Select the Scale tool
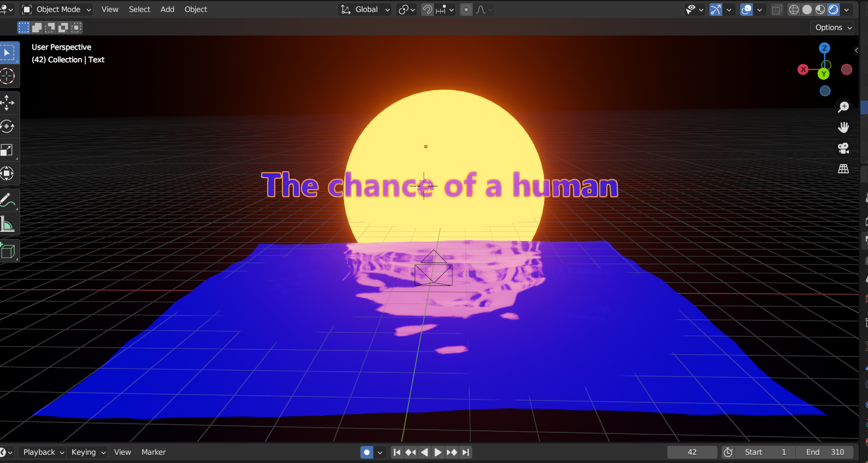 (x=8, y=150)
